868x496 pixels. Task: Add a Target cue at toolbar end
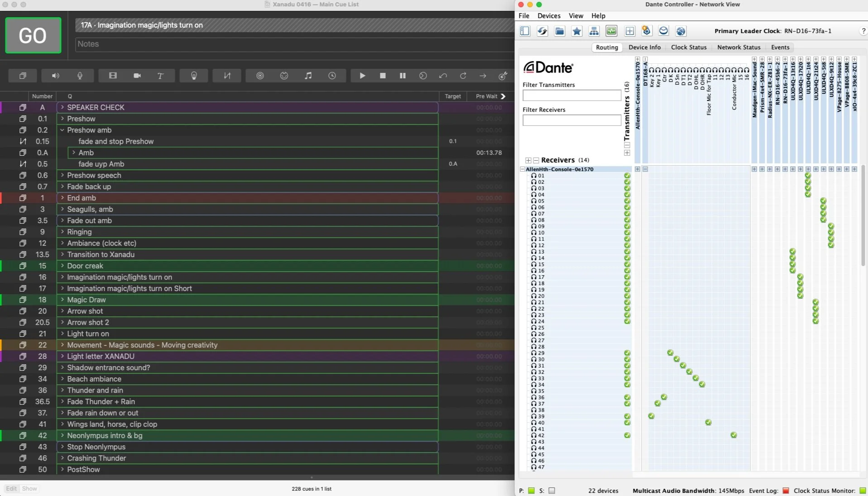pos(503,76)
